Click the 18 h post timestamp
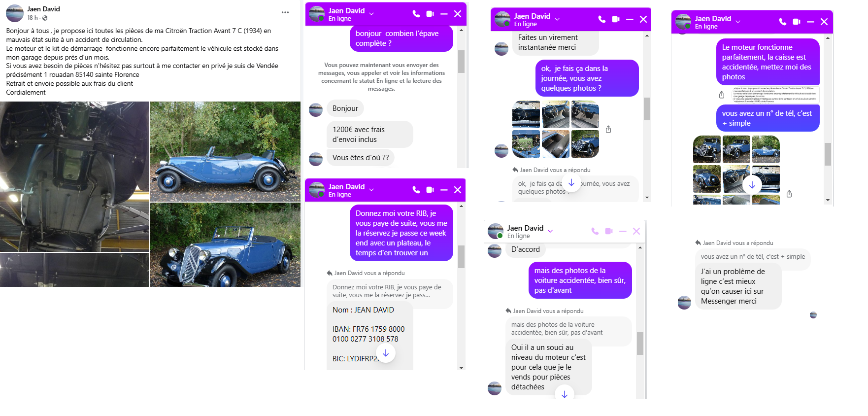Image resolution: width=868 pixels, height=416 pixels. (33, 18)
